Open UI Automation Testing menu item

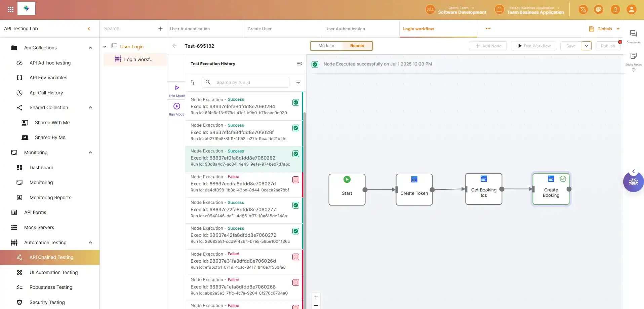(x=53, y=272)
